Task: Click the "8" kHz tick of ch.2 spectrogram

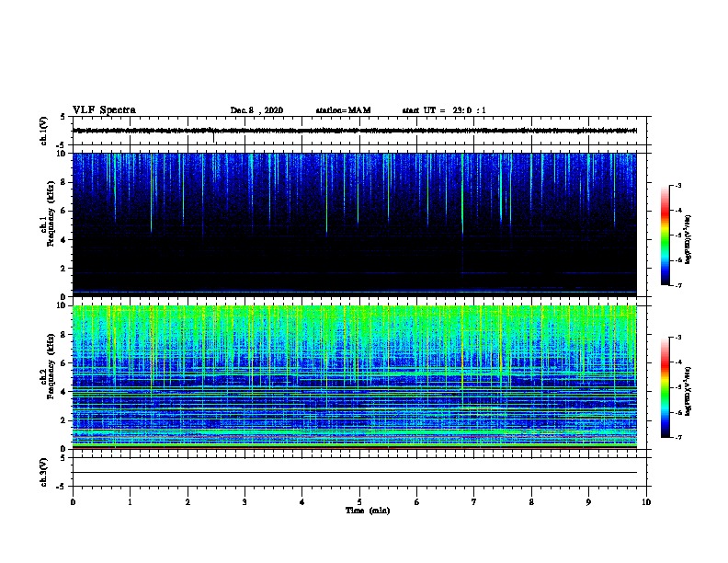Action: 64,335
